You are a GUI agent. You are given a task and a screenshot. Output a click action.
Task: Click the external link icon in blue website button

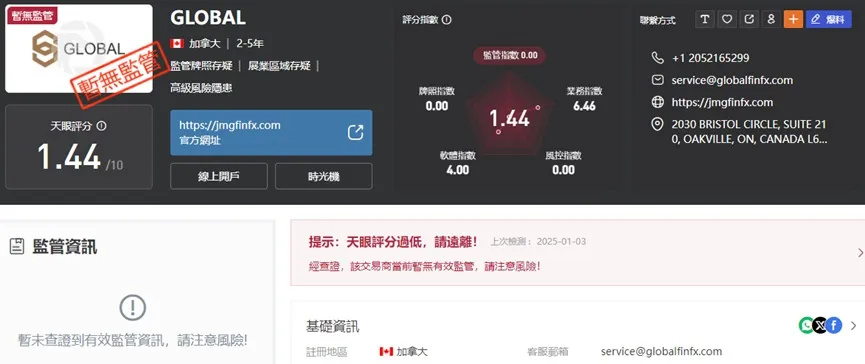point(355,132)
